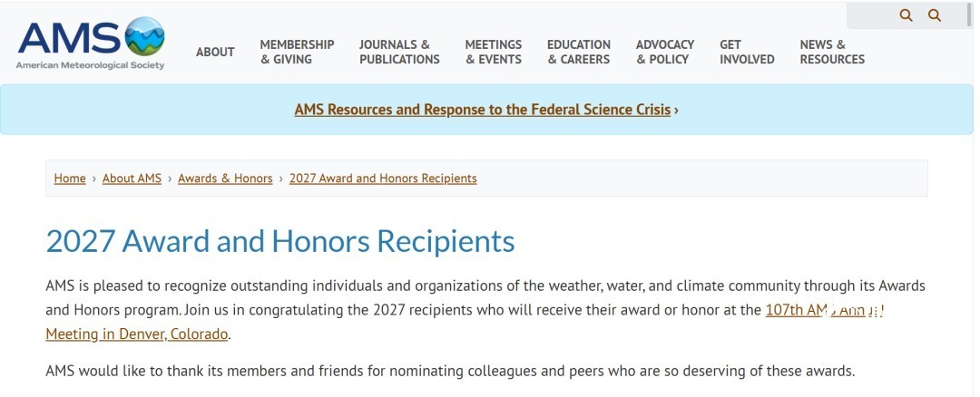The height and width of the screenshot is (397, 980).
Task: Go to the Home breadcrumb
Action: [70, 179]
